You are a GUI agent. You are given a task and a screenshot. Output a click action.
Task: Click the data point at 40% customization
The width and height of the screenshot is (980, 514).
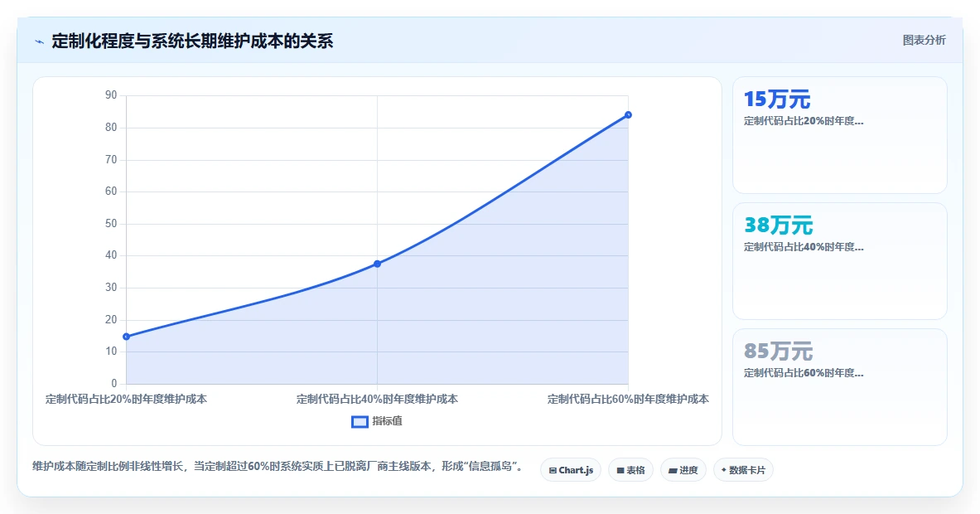(377, 264)
